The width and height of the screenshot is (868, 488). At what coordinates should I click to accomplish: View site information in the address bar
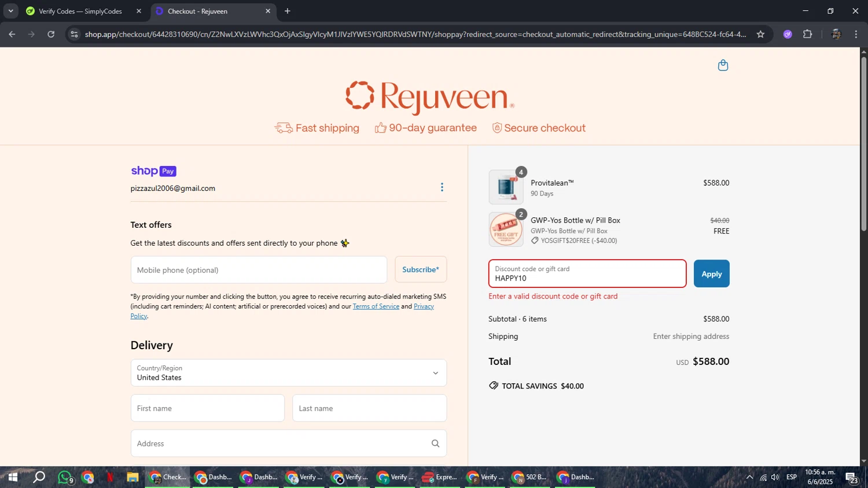pos(73,34)
